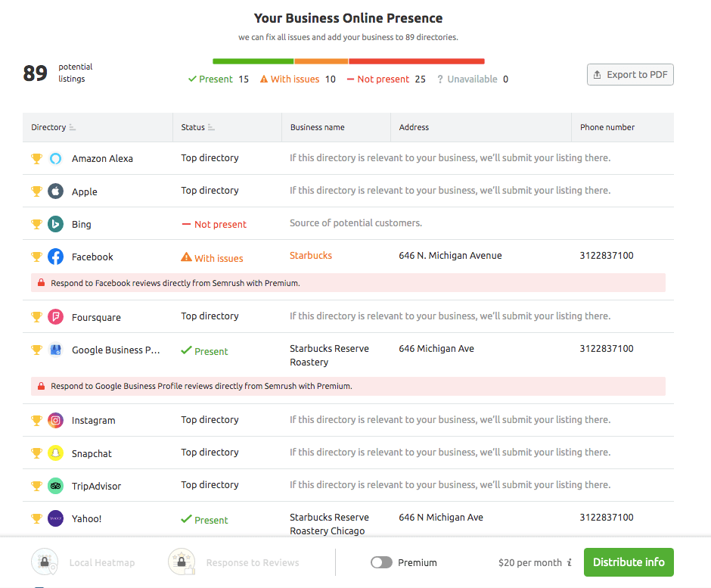Click the trophy icon in the TripAdvisor row
This screenshot has height=588, width=711.
click(36, 486)
